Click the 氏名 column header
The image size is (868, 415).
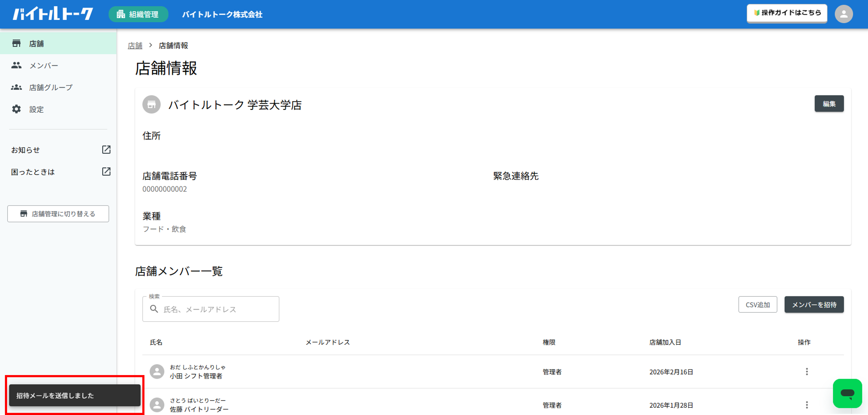click(x=156, y=342)
